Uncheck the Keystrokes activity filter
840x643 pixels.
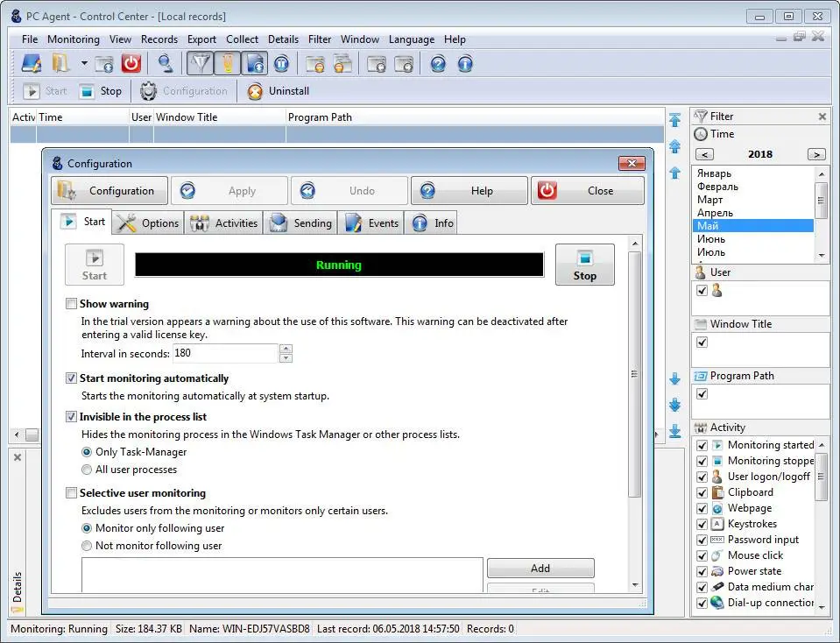pyautogui.click(x=702, y=524)
